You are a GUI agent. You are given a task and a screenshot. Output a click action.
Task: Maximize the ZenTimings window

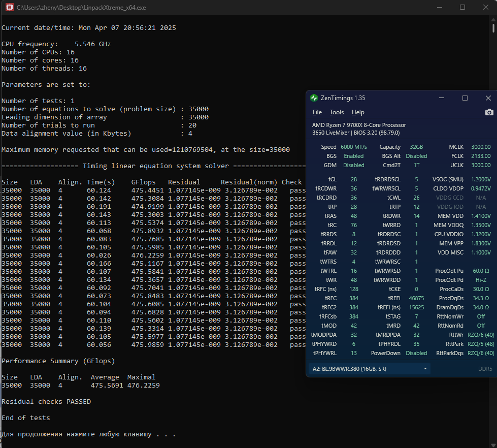click(x=465, y=98)
